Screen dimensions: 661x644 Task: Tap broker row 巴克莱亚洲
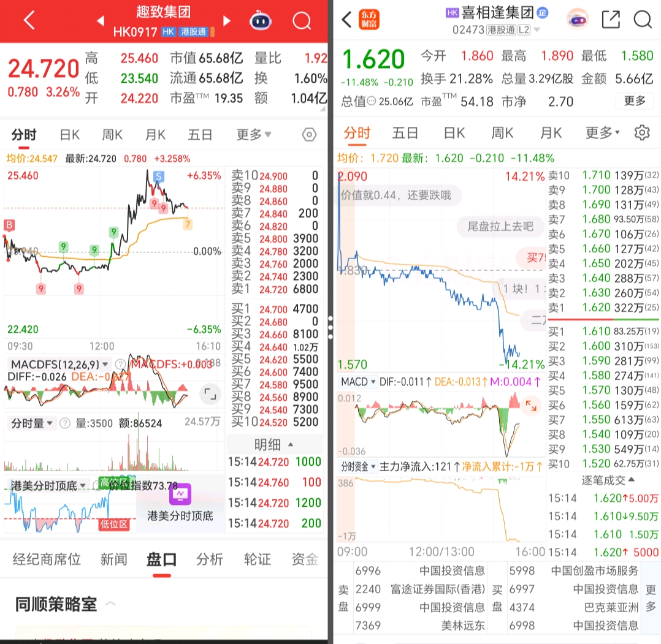[x=574, y=607]
